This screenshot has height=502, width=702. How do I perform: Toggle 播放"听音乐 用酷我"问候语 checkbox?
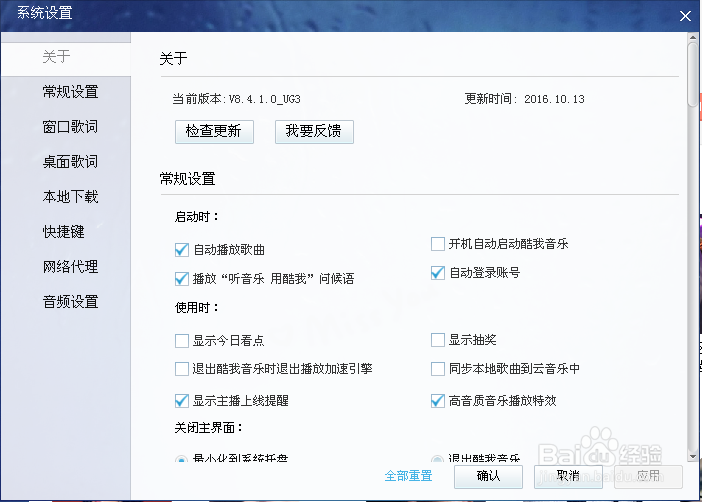click(x=181, y=279)
